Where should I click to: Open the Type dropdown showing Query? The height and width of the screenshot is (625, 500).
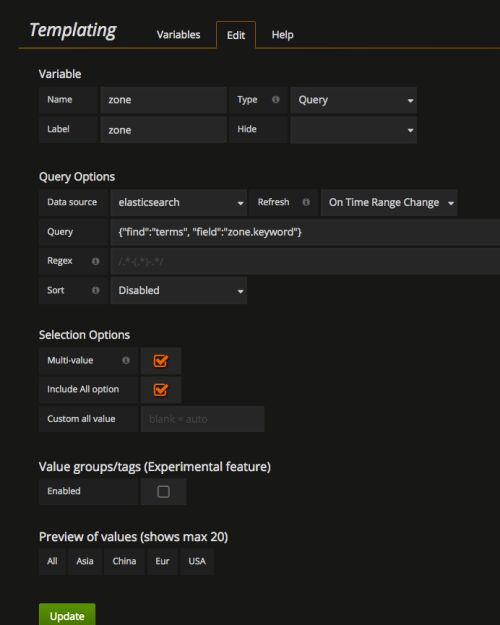click(x=354, y=100)
